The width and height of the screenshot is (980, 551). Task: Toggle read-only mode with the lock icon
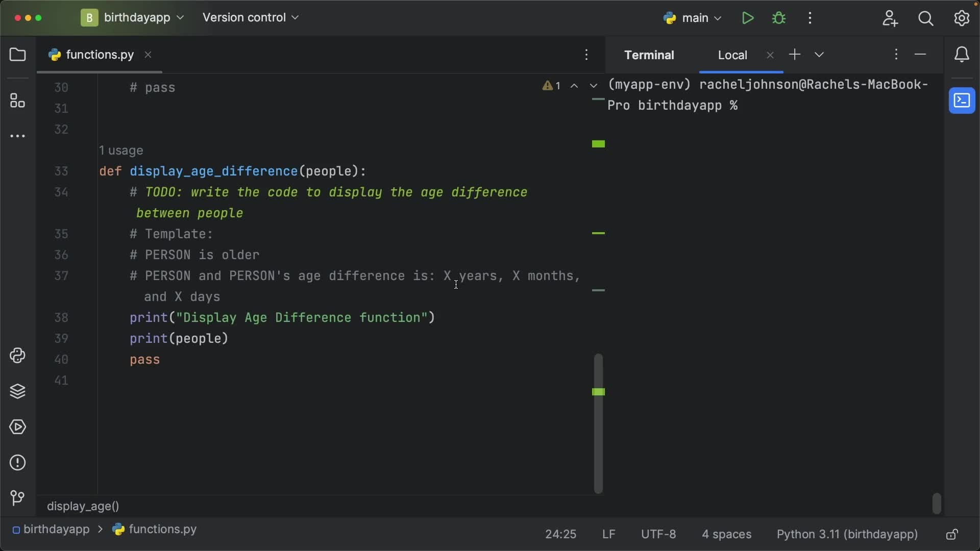(x=952, y=534)
